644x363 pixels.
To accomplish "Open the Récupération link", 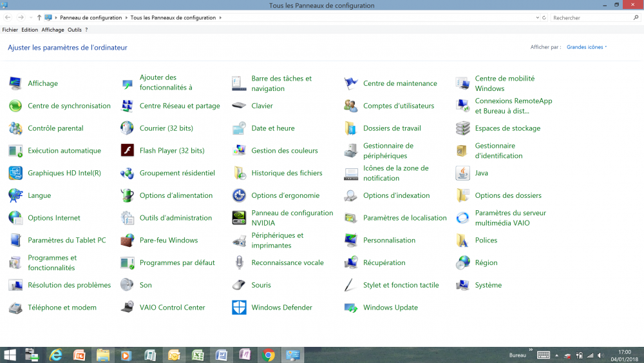I will 384,262.
